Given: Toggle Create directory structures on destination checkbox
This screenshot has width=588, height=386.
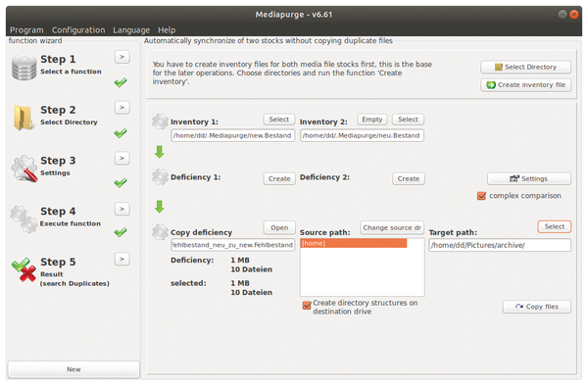Looking at the screenshot, I should (x=307, y=305).
